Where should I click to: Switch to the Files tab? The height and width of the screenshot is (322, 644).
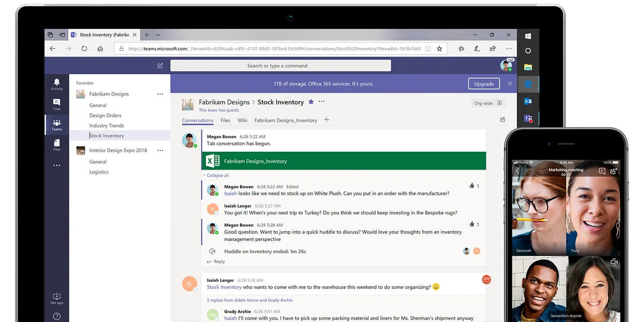pos(225,120)
